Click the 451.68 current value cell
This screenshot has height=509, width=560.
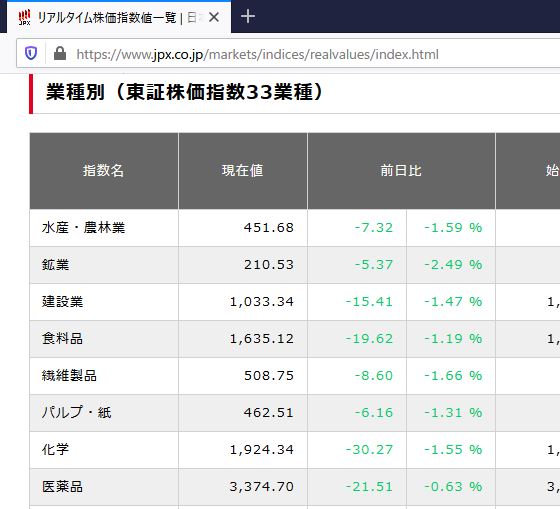coord(243,228)
